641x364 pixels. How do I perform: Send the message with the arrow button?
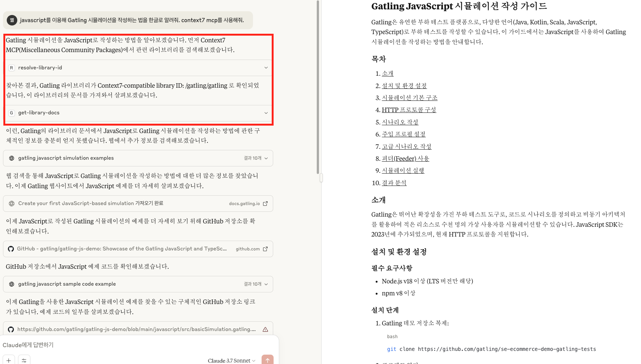268,360
